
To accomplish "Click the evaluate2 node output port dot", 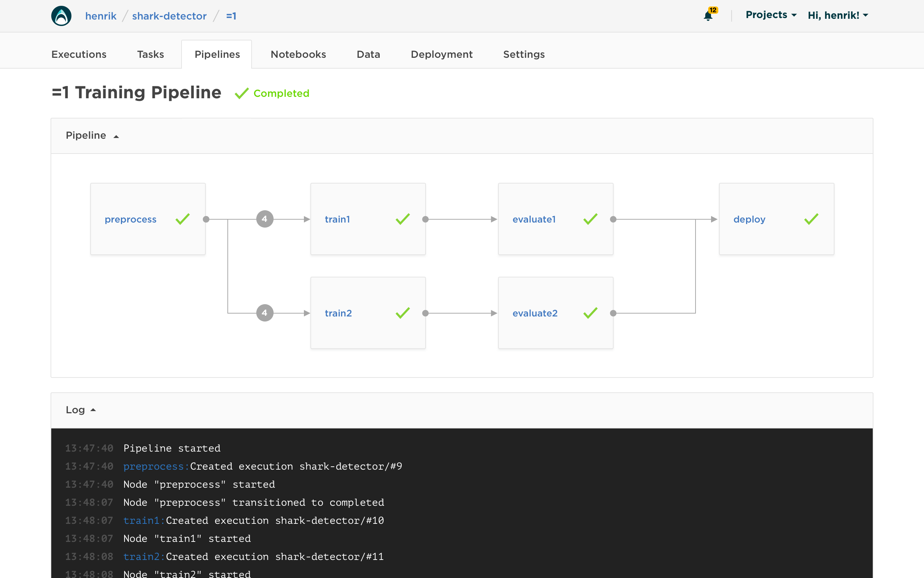I will pos(613,313).
